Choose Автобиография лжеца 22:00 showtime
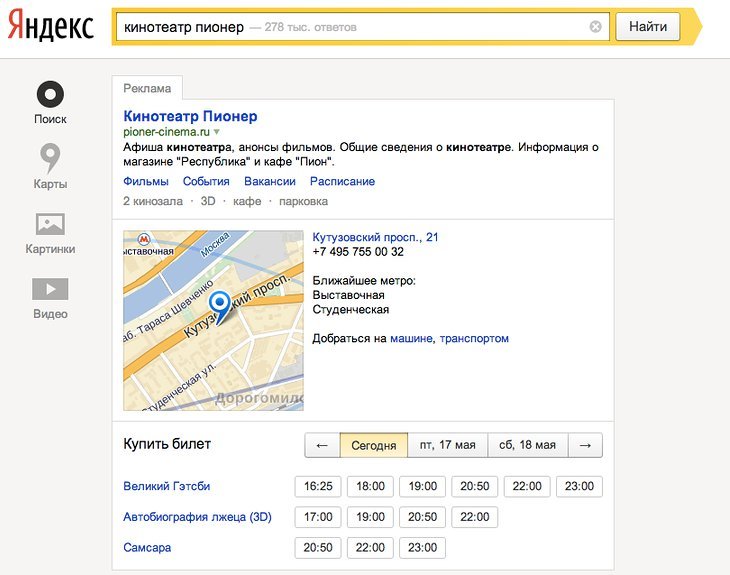This screenshot has height=575, width=730. click(474, 517)
